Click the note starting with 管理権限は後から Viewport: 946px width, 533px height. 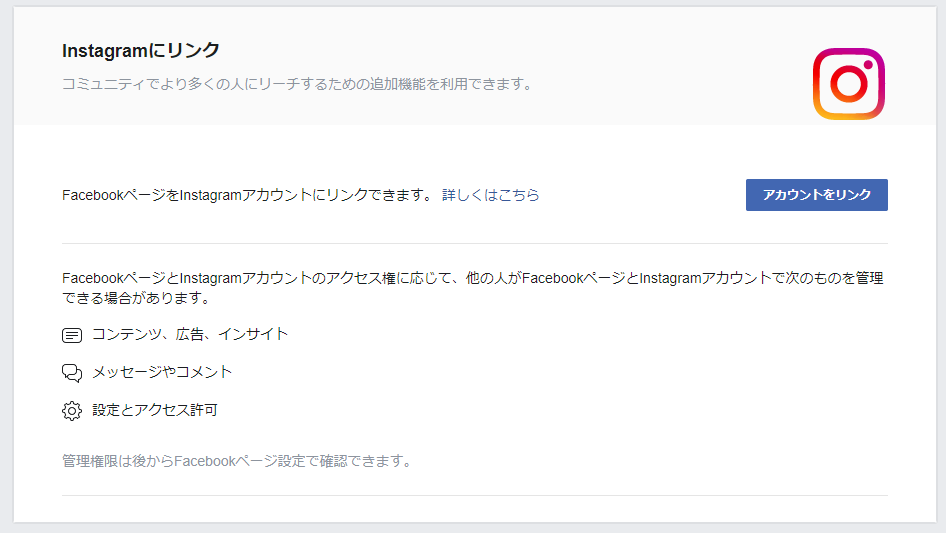[237, 461]
